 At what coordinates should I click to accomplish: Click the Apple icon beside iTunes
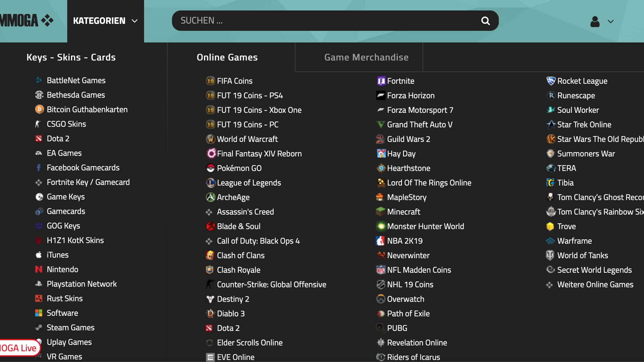[x=38, y=255]
